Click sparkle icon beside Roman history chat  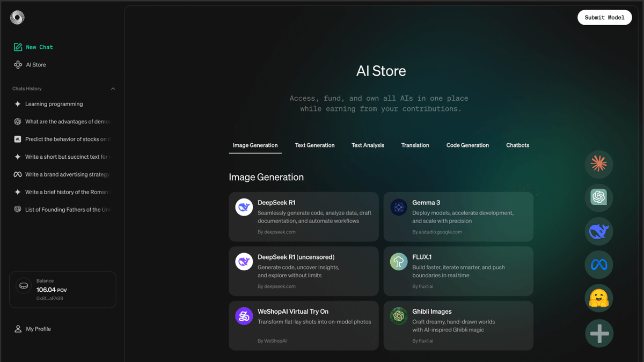(x=18, y=192)
